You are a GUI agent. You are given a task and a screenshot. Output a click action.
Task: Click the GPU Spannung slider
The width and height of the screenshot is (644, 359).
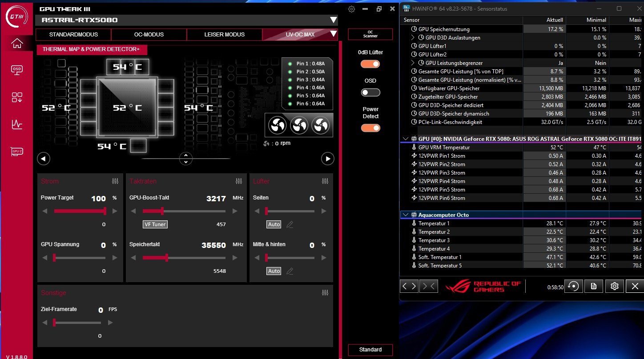(x=80, y=258)
